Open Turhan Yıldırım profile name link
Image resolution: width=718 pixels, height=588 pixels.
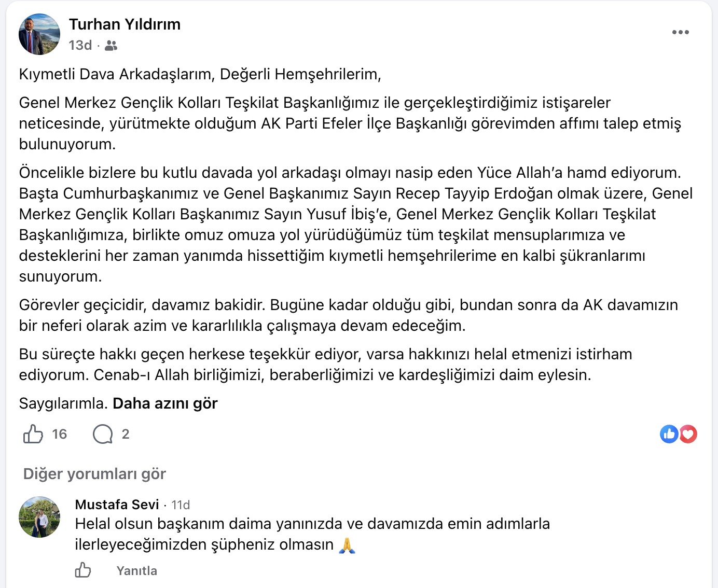click(125, 24)
